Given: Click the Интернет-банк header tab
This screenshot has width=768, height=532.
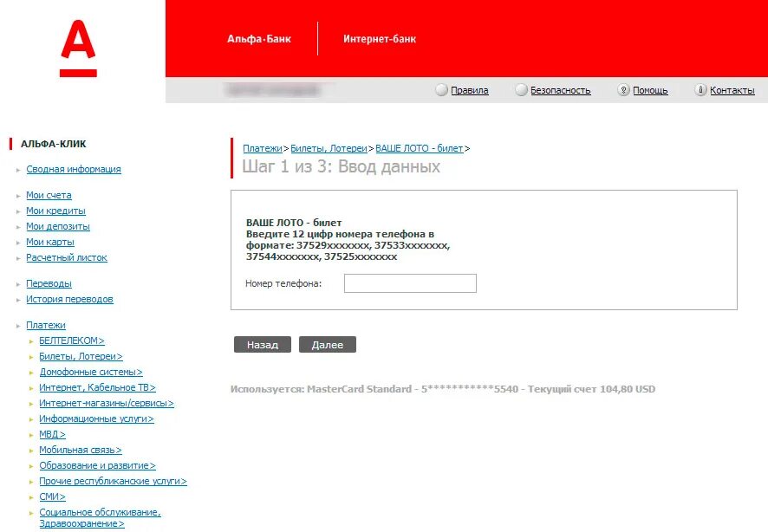Looking at the screenshot, I should tap(380, 39).
